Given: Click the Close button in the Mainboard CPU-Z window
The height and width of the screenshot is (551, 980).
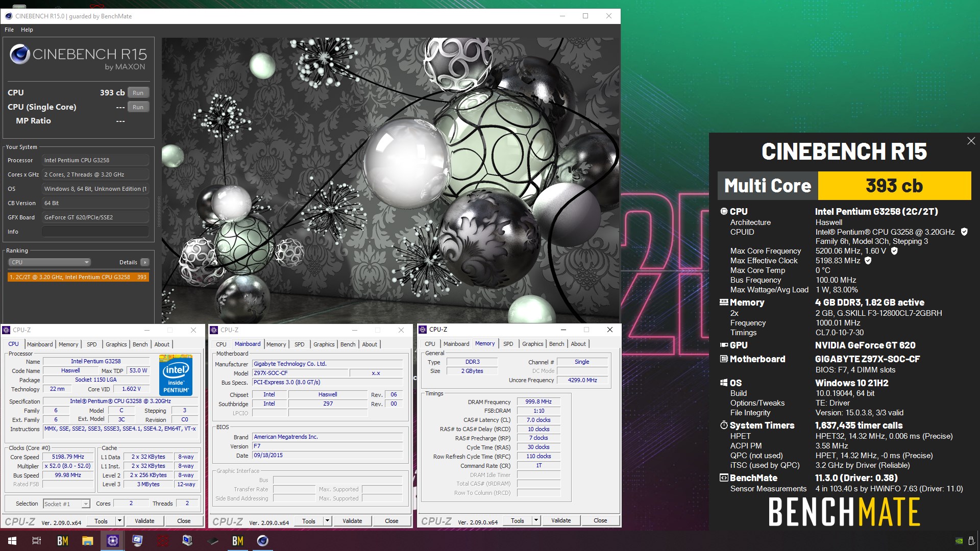Looking at the screenshot, I should pyautogui.click(x=391, y=521).
